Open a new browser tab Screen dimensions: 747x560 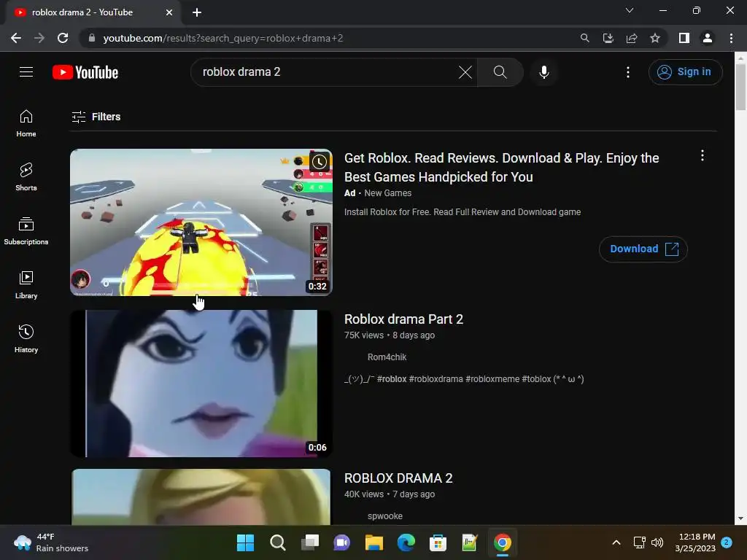197,12
